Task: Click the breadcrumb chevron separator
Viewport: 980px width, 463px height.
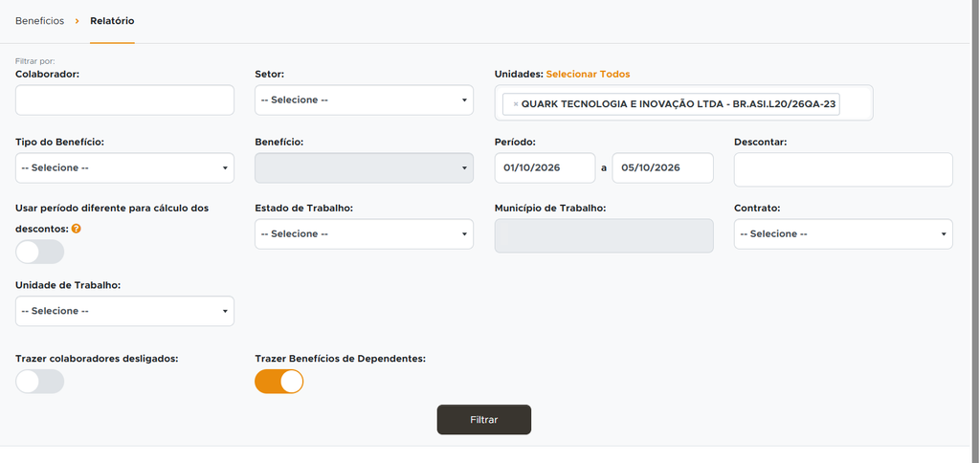Action: pos(77,21)
